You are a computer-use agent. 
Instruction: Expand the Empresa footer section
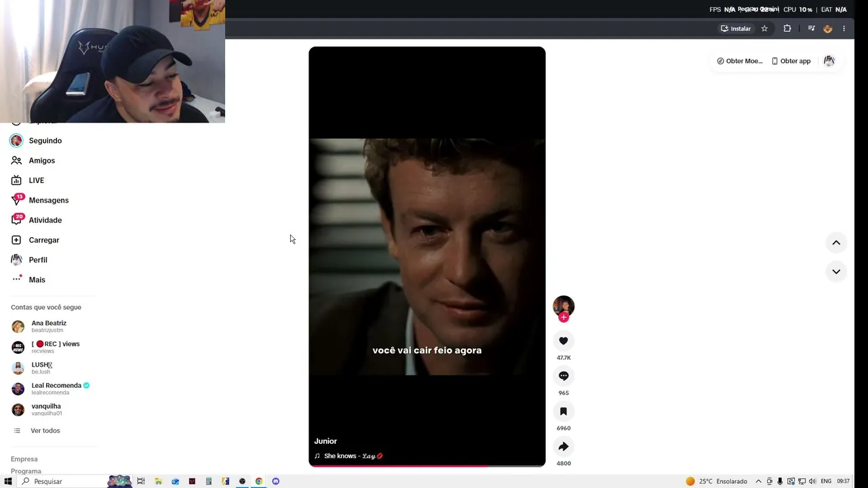tap(24, 459)
